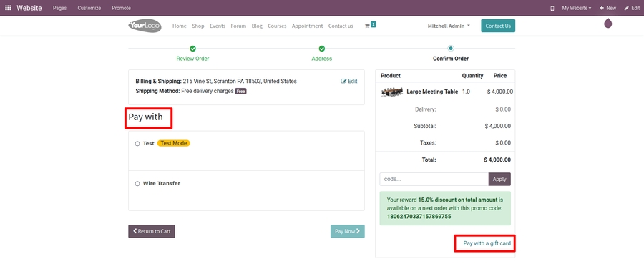
Task: Click the Subtotal row label
Action: 424,126
